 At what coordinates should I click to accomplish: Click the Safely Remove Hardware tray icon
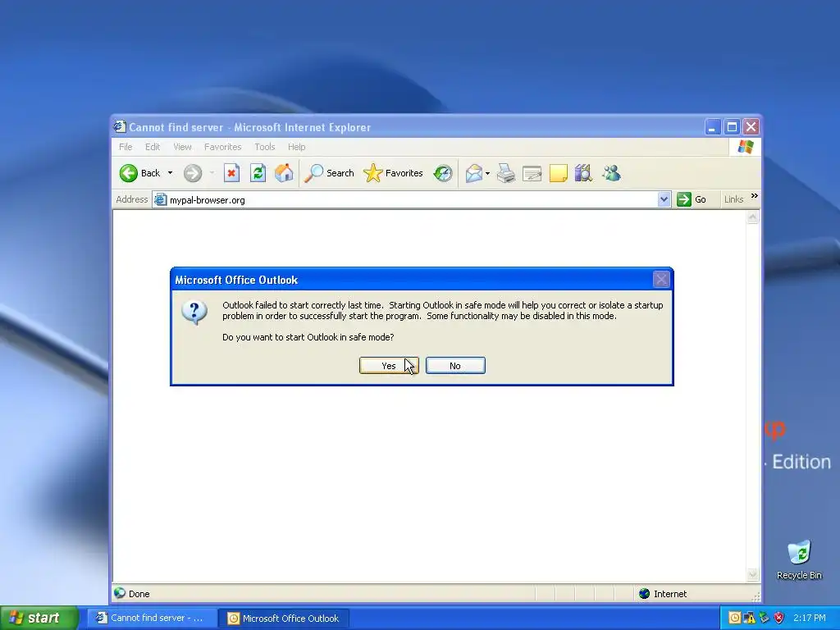[765, 618]
